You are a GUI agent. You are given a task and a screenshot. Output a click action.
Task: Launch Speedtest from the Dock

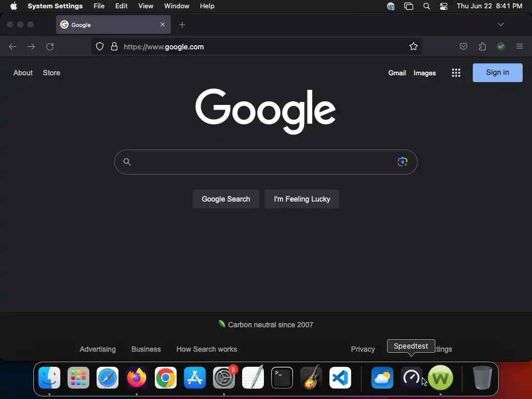[411, 378]
